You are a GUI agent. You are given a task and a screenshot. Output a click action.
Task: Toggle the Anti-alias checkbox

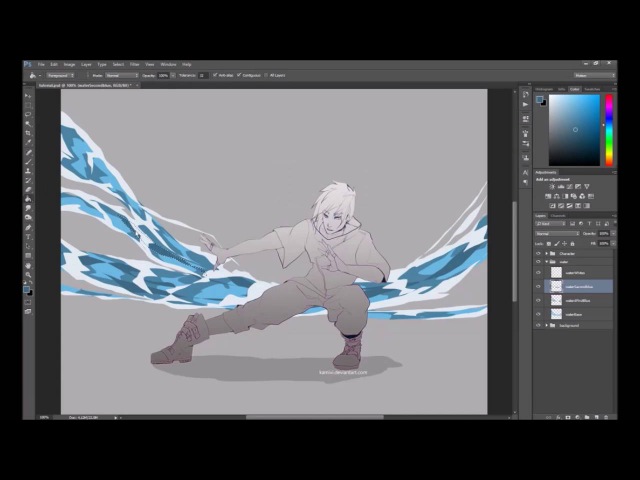(215, 75)
